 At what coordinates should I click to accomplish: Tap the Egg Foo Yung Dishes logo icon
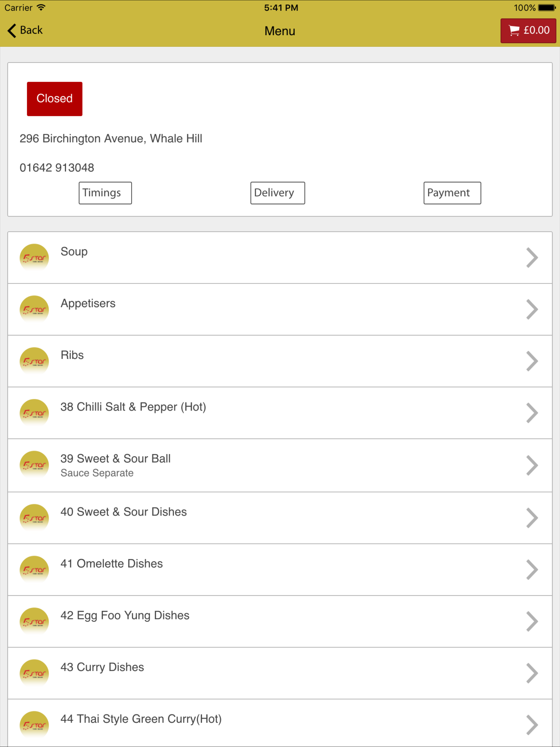pyautogui.click(x=34, y=621)
